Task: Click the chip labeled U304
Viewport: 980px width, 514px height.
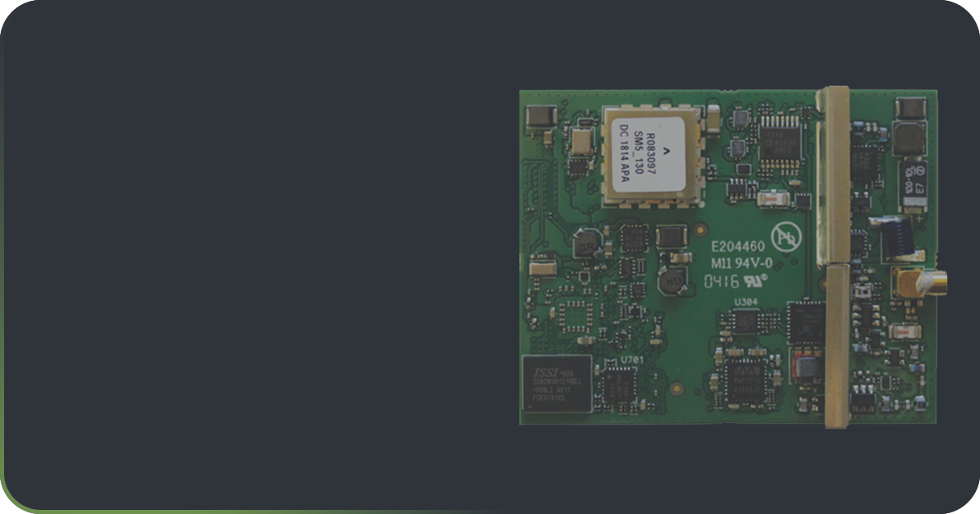Action: click(x=746, y=321)
